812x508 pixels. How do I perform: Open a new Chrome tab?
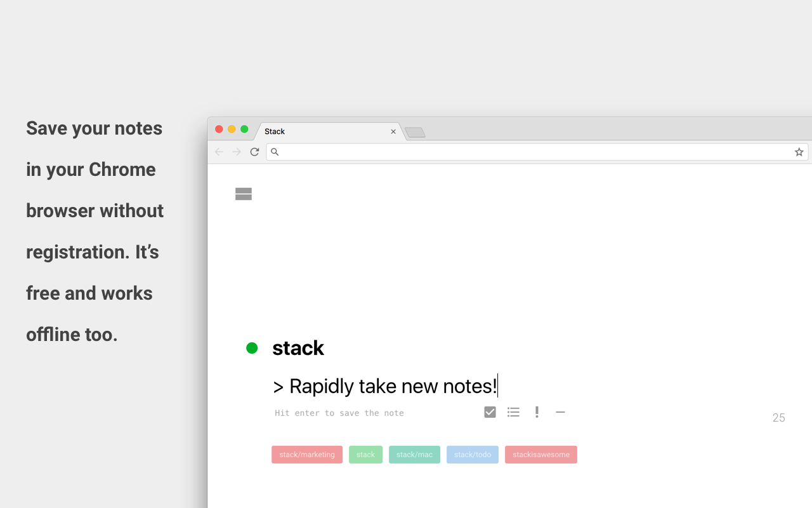pos(415,132)
